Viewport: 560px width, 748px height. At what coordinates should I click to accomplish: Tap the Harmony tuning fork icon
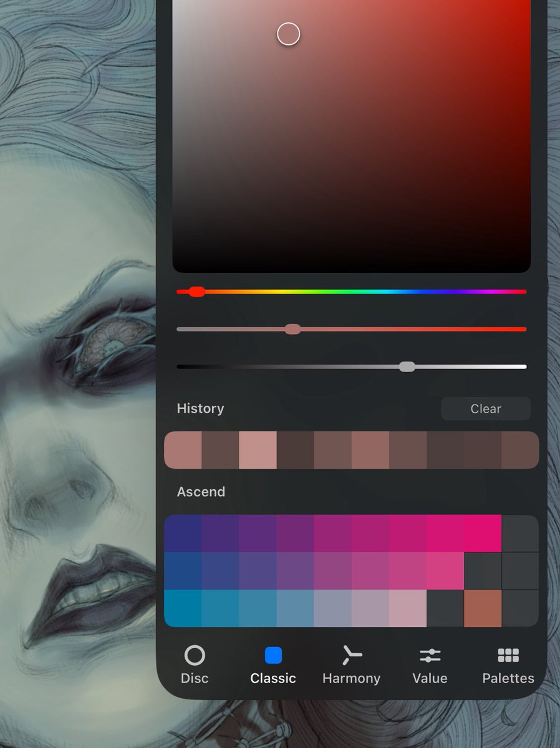pyautogui.click(x=351, y=654)
